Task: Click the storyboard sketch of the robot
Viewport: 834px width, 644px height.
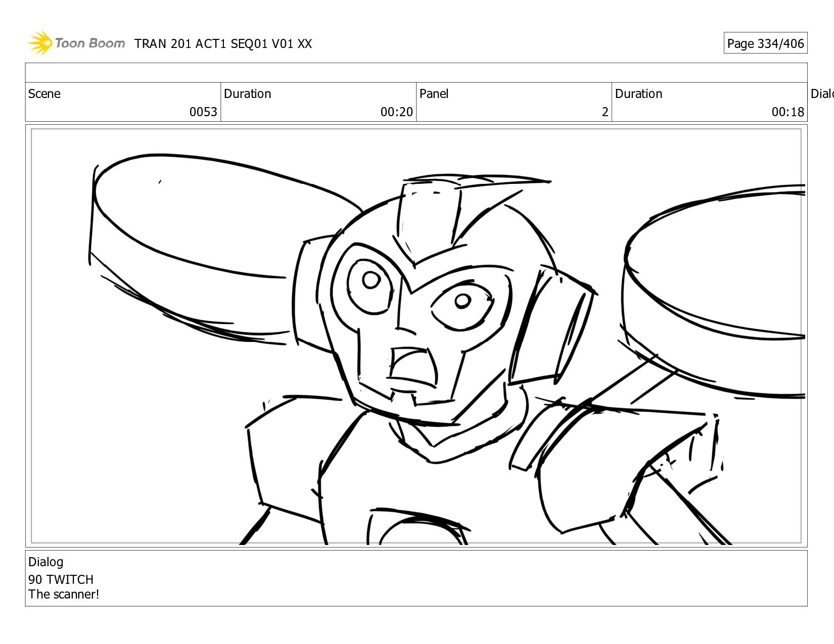Action: [x=416, y=336]
